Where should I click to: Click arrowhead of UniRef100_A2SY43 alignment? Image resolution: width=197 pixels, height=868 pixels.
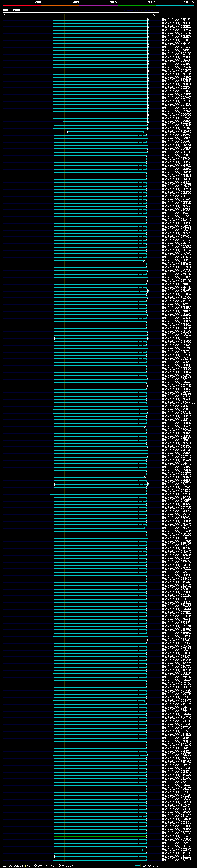[x=148, y=484]
